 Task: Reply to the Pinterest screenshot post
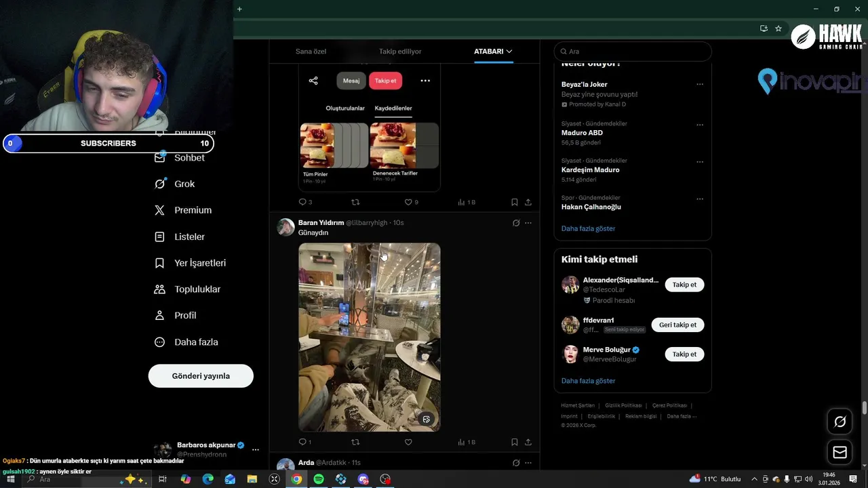coord(305,202)
